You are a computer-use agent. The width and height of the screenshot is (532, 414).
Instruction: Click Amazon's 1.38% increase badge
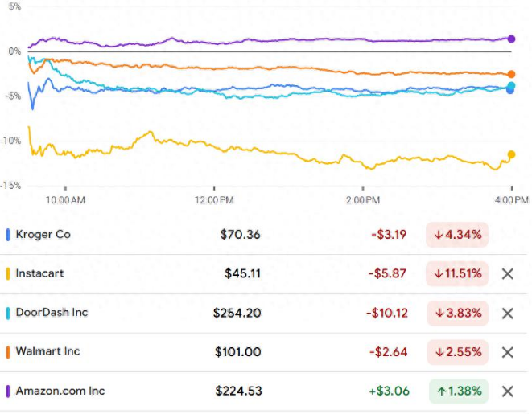pos(457,391)
